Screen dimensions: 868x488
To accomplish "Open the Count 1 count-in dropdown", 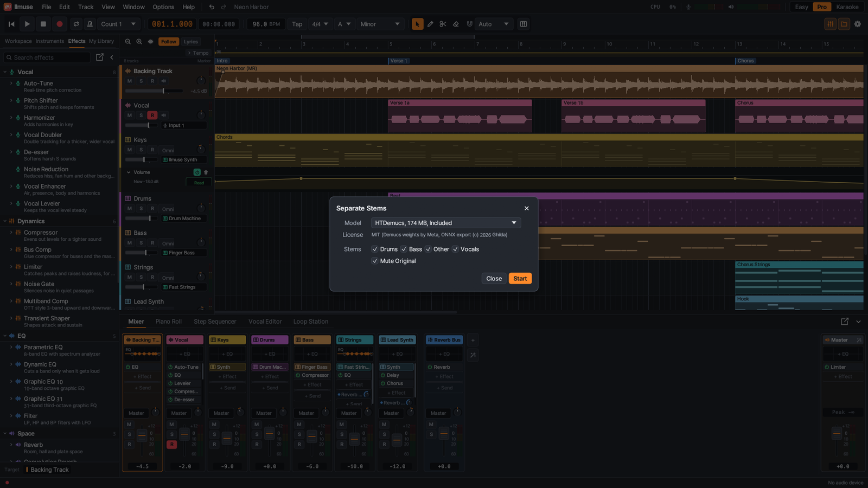I will 118,24.
